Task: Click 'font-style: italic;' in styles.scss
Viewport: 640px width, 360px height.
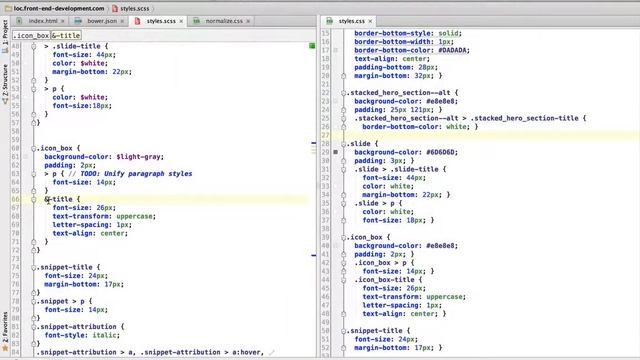Action: pos(82,335)
